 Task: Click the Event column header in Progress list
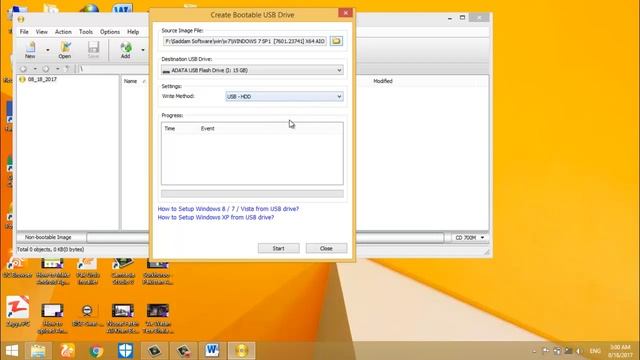[x=207, y=129]
